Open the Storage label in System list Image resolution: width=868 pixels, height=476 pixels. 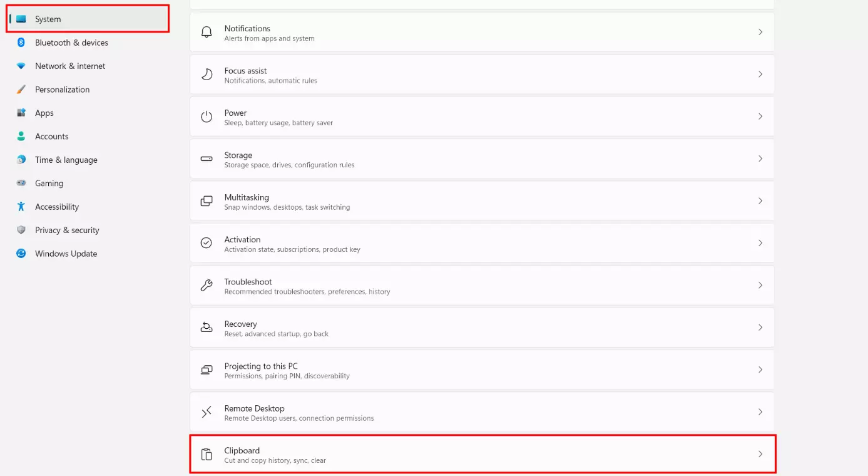pyautogui.click(x=238, y=155)
